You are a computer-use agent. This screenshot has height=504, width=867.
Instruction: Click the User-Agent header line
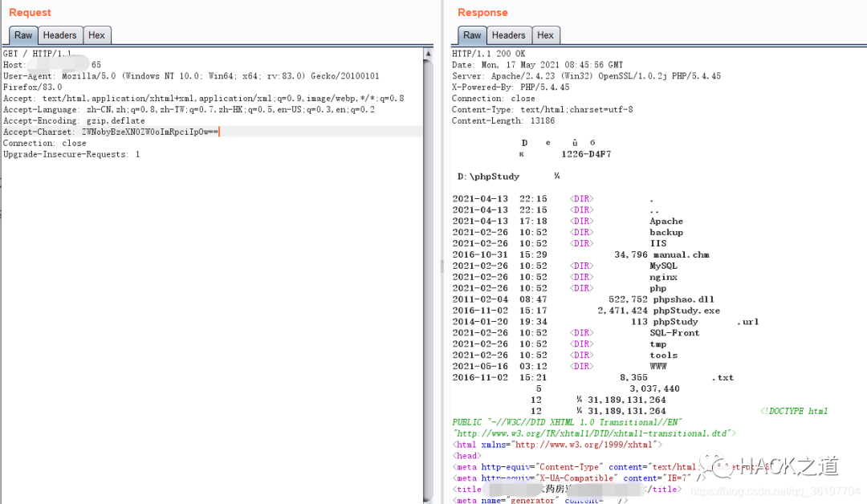point(191,75)
